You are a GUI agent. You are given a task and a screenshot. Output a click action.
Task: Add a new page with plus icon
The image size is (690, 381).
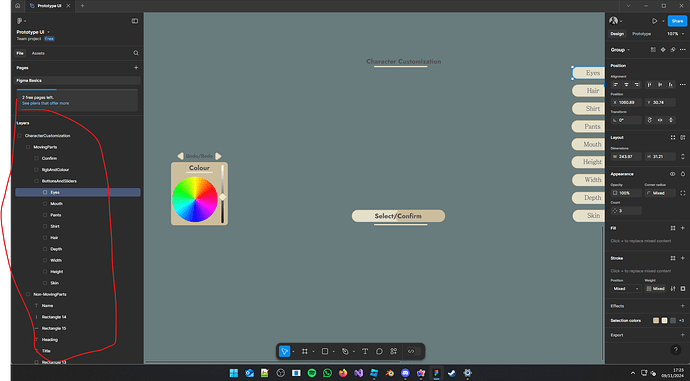[136, 68]
